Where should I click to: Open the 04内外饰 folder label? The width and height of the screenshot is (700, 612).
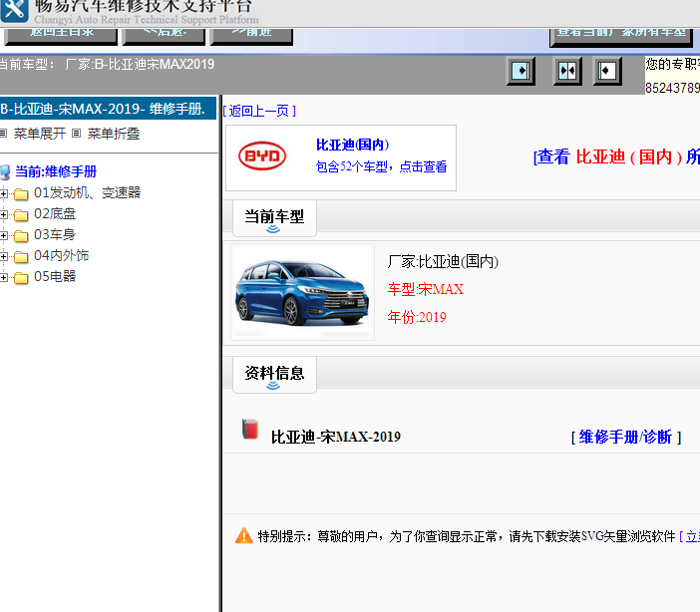click(62, 256)
